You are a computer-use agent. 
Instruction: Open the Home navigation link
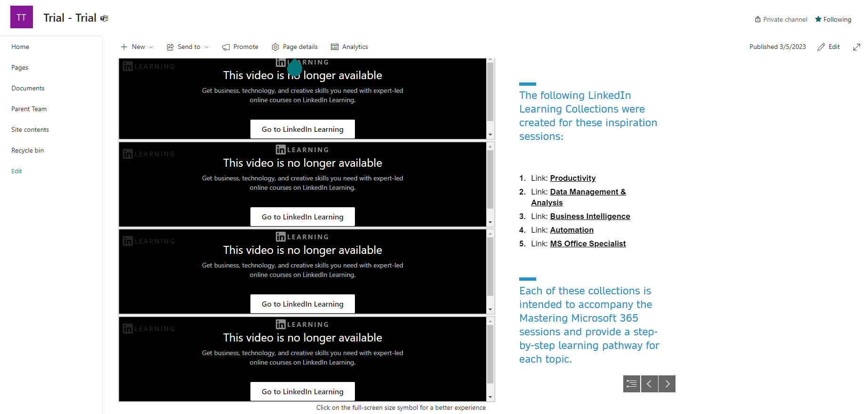[20, 47]
